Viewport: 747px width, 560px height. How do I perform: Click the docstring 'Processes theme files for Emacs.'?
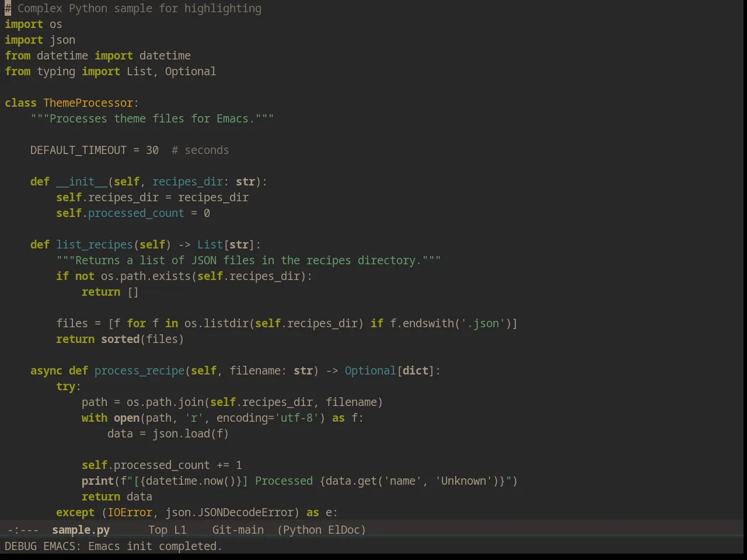coord(152,118)
